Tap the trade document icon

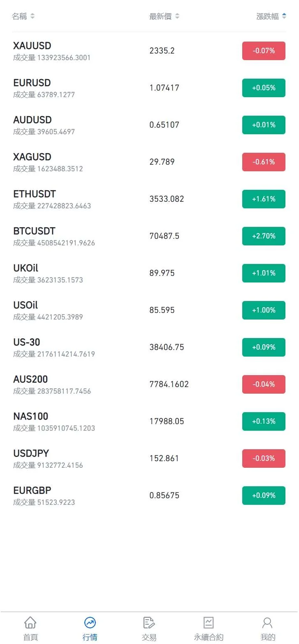(149, 622)
